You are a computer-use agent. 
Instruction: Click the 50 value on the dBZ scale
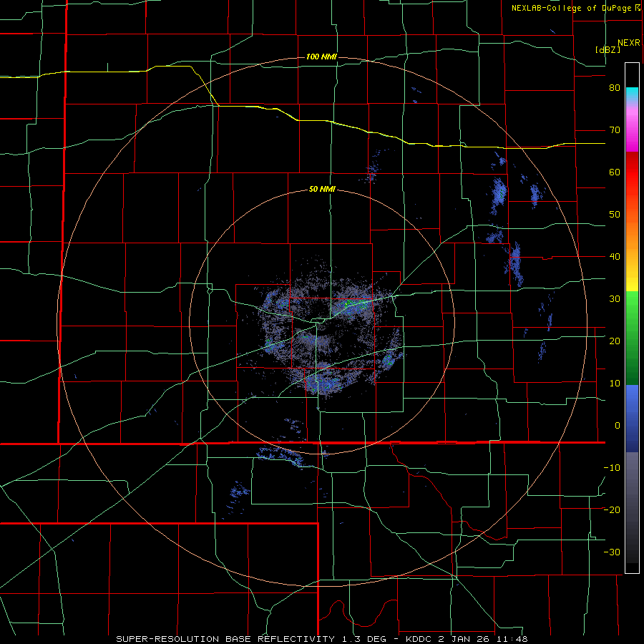615,215
